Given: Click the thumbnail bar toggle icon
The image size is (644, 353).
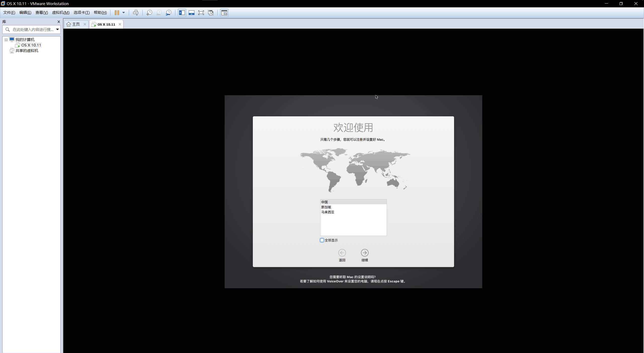Looking at the screenshot, I should (191, 13).
